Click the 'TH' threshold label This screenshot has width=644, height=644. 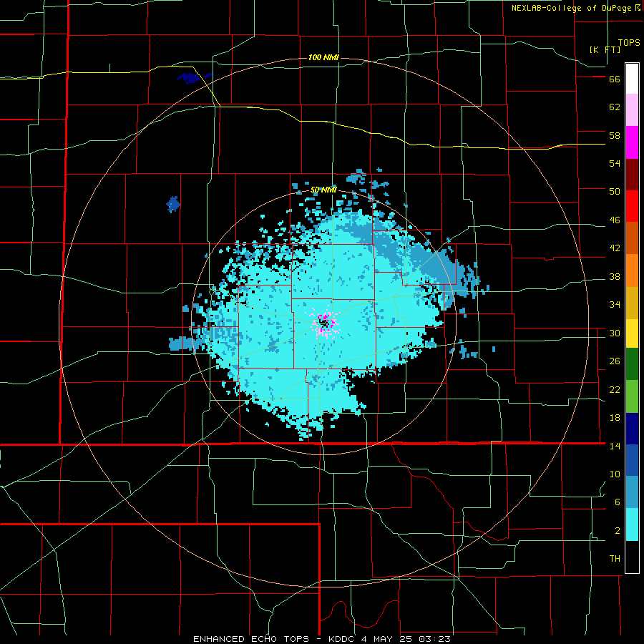click(x=615, y=559)
